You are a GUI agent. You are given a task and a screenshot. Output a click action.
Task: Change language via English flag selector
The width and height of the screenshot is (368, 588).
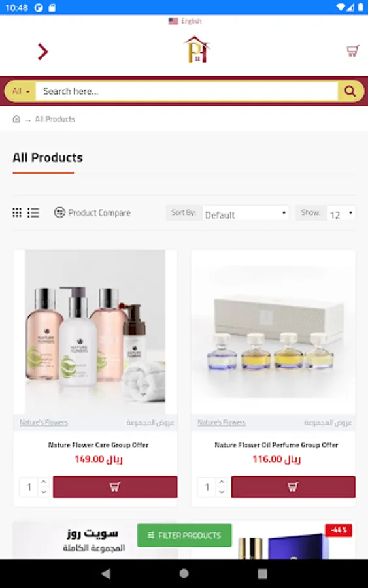[185, 21]
